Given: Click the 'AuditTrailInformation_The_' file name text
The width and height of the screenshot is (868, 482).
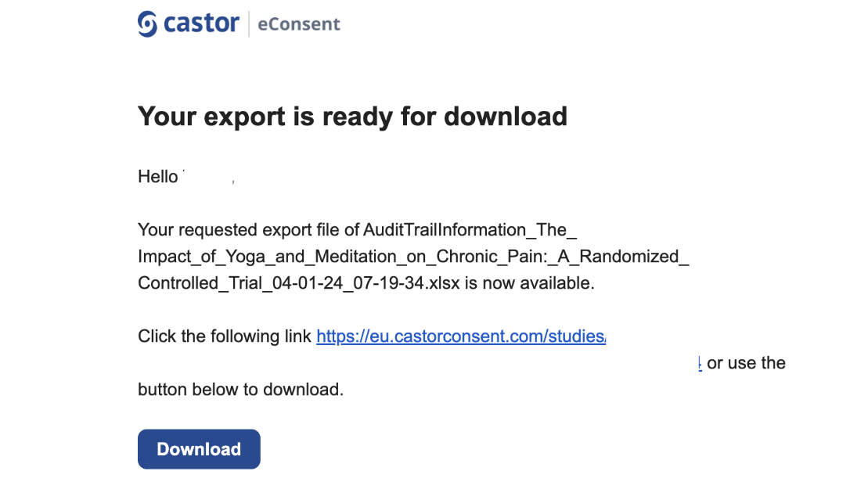Looking at the screenshot, I should point(470,230).
